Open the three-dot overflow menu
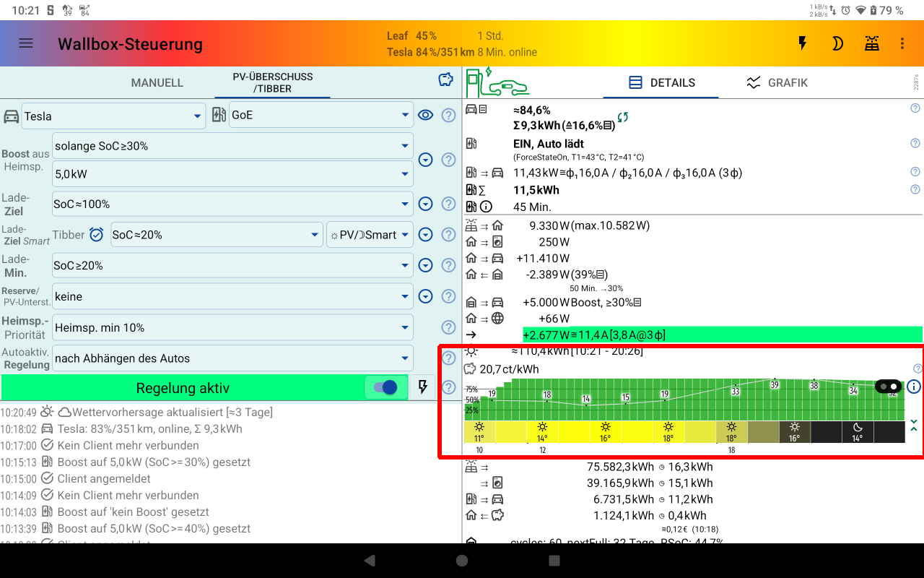Image resolution: width=924 pixels, height=578 pixels. pyautogui.click(x=902, y=43)
